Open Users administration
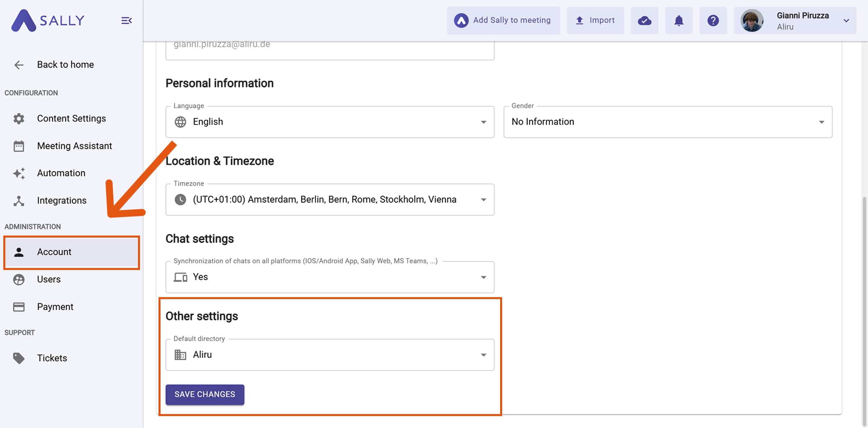Image resolution: width=868 pixels, height=428 pixels. 71,279
